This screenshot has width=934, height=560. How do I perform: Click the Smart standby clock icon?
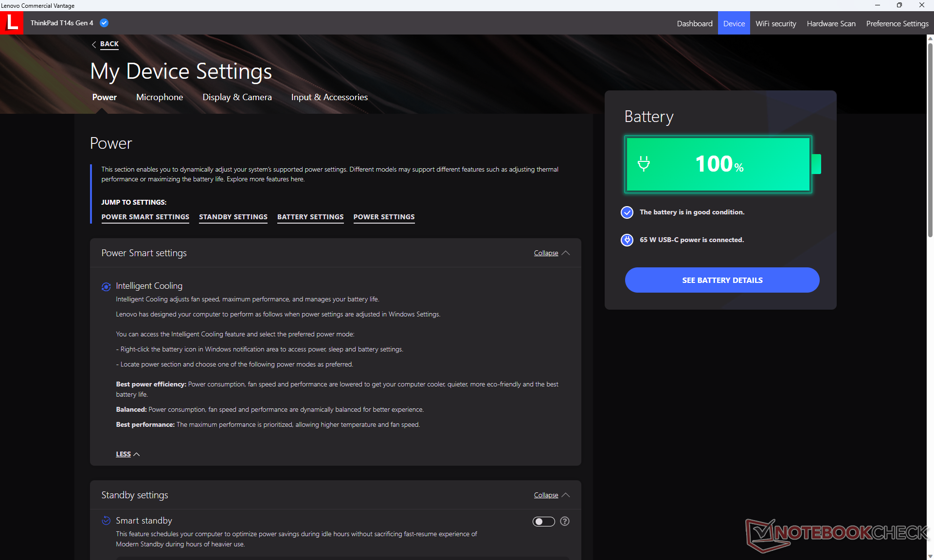point(106,521)
